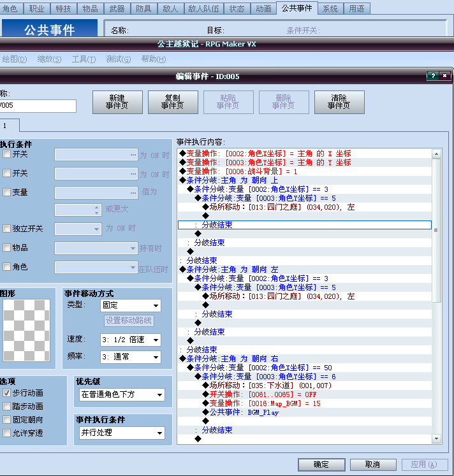Open the 物品 selection dropdown
The image size is (454, 476).
click(96, 249)
